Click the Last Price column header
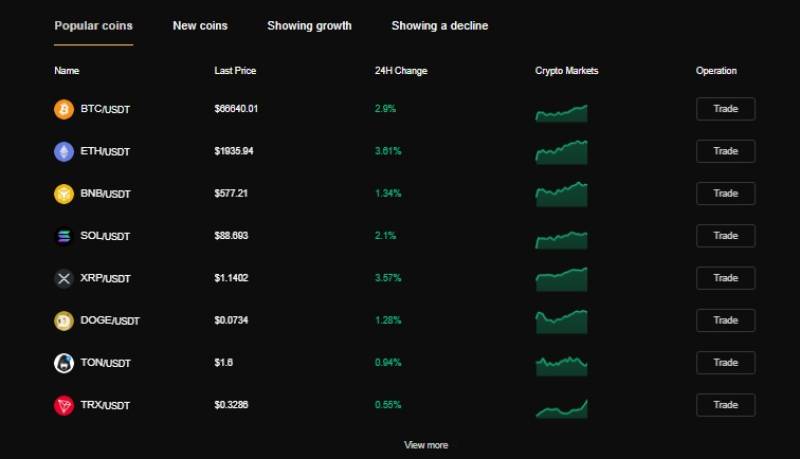Image resolution: width=800 pixels, height=459 pixels. click(235, 71)
